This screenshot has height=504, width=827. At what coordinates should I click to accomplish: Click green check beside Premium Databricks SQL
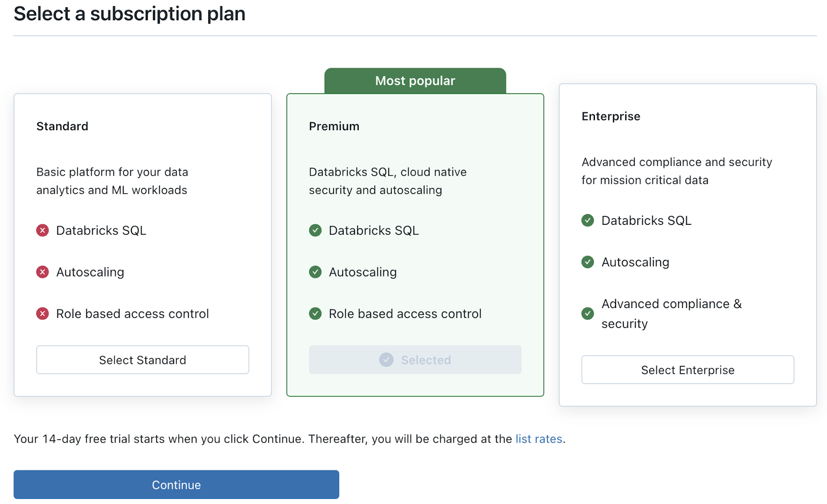(315, 231)
